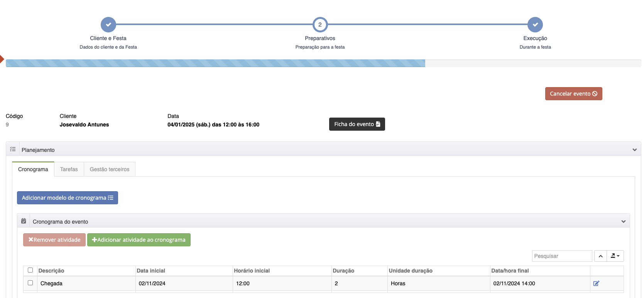Sort by Data inicial column header

(184, 271)
